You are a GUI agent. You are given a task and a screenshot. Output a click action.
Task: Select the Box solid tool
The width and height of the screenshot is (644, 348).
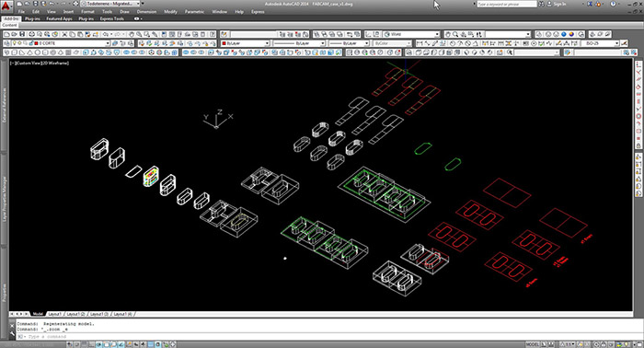pyautogui.click(x=15, y=52)
